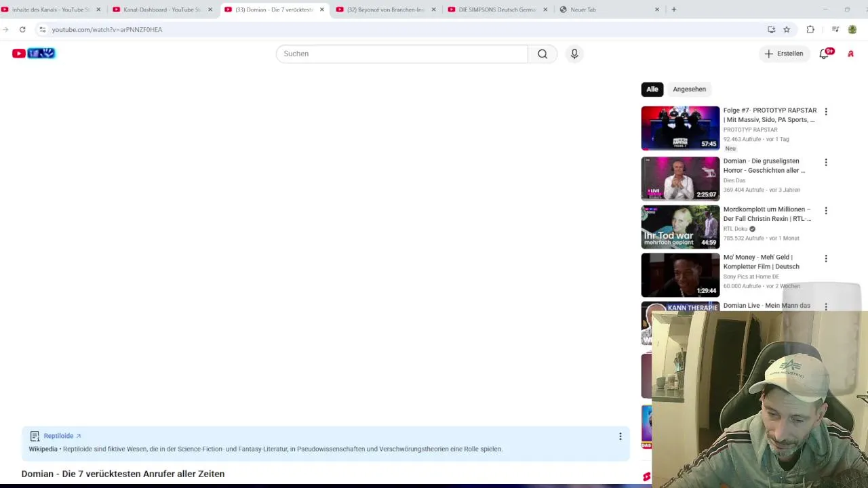Click the blank video player area
Screen dimensions: 868x488
[325, 247]
